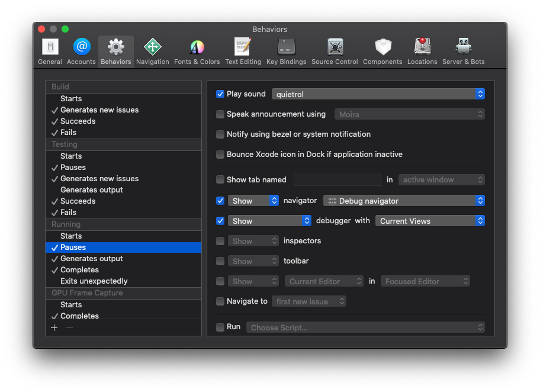The image size is (540, 392).
Task: Open Show dropdown next to debugger
Action: coord(269,221)
